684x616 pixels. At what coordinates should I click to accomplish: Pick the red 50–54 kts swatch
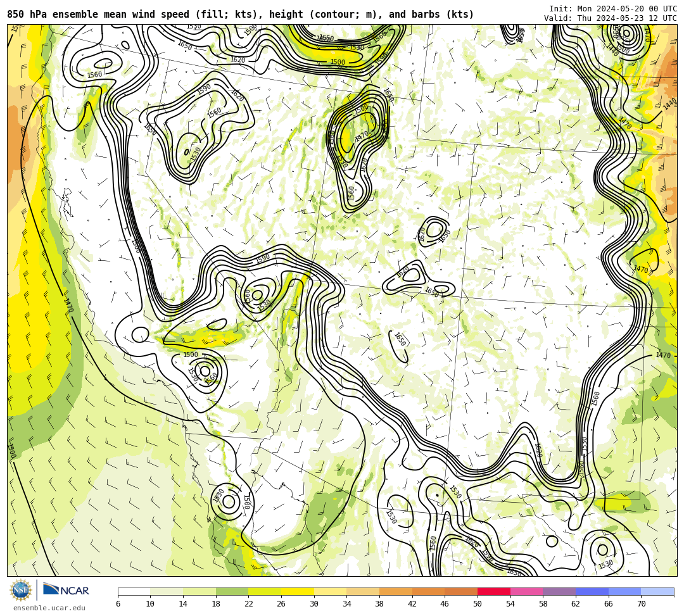tap(494, 591)
